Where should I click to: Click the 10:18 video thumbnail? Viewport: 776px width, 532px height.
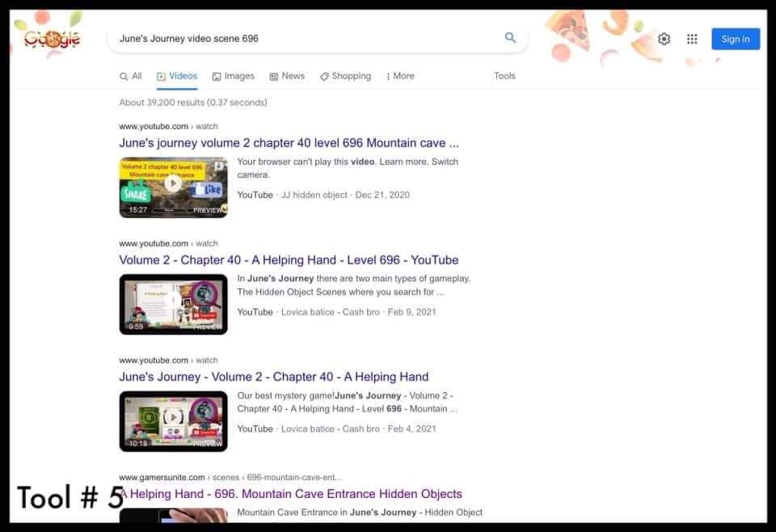point(173,421)
